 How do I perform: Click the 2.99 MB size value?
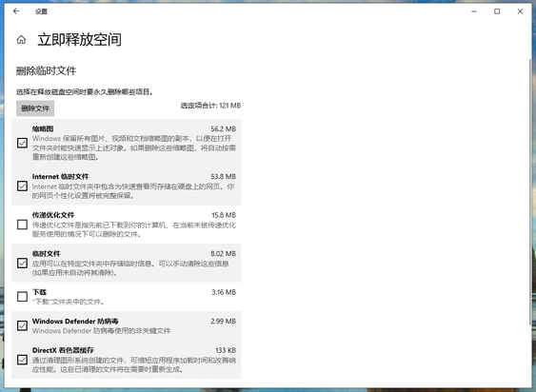pyautogui.click(x=223, y=322)
